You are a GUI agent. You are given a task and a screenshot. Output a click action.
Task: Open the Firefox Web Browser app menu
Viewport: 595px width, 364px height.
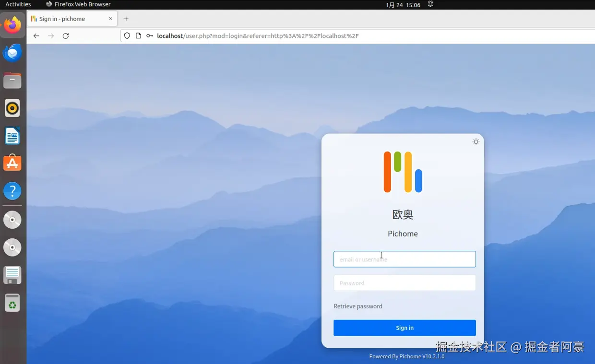point(78,4)
